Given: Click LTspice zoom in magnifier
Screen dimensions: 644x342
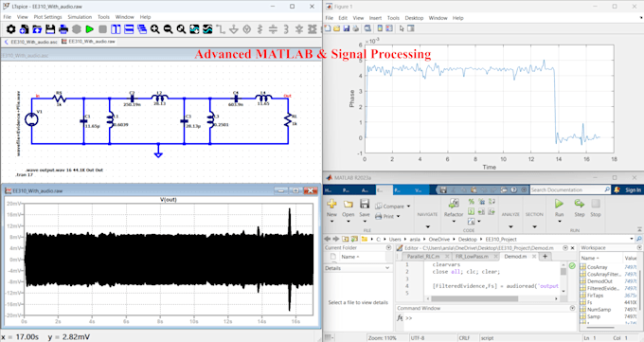Looking at the screenshot, I should point(154,29).
